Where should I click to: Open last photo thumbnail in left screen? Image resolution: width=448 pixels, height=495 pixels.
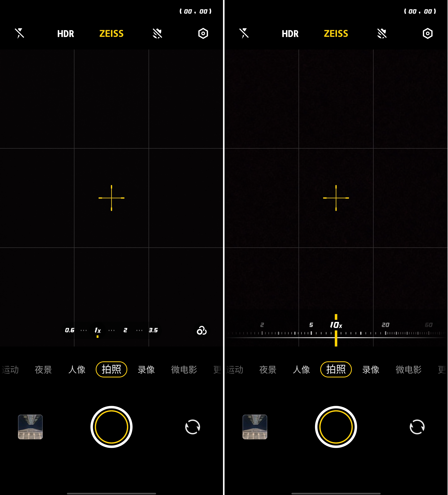pyautogui.click(x=30, y=427)
